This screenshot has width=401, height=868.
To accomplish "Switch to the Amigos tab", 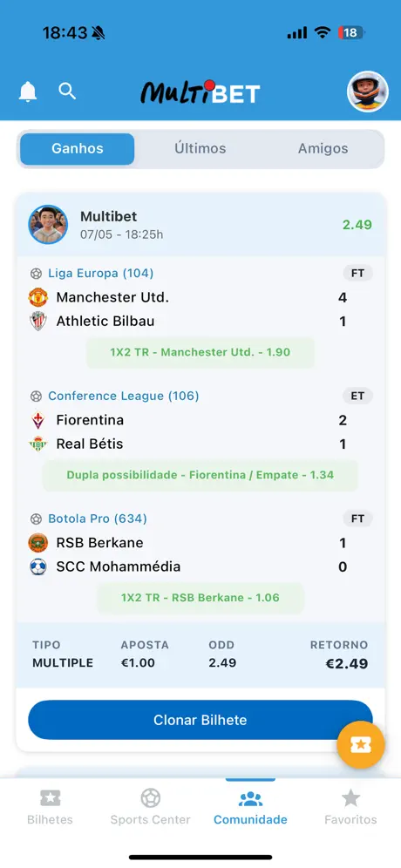I will coord(323,148).
